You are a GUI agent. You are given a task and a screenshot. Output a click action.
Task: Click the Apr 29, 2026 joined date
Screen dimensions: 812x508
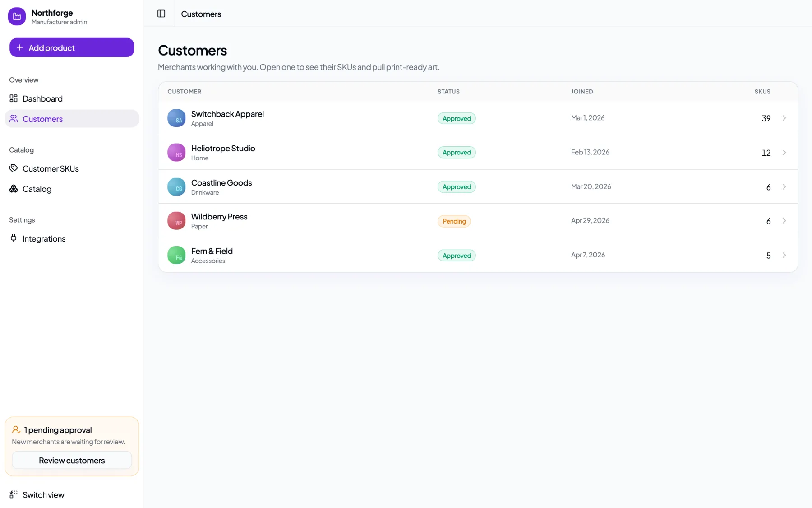(590, 220)
